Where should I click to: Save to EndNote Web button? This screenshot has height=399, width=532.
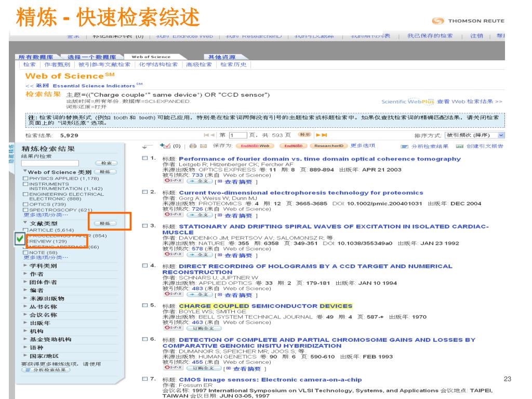[x=255, y=146]
